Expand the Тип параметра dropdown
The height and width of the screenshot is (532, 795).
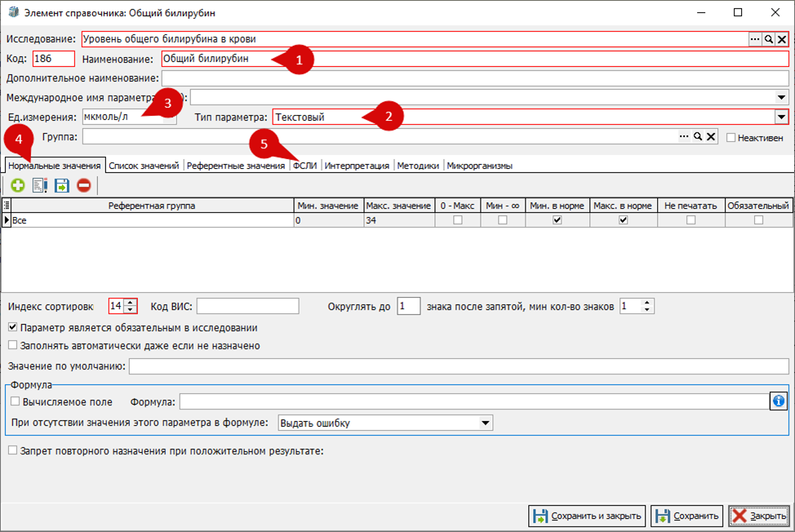coord(781,117)
